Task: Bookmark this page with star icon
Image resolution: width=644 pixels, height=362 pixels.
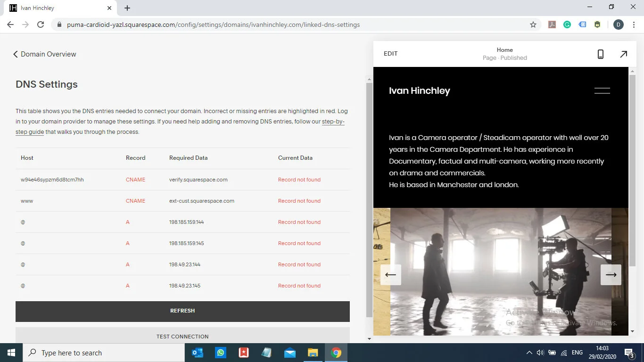Action: (533, 25)
